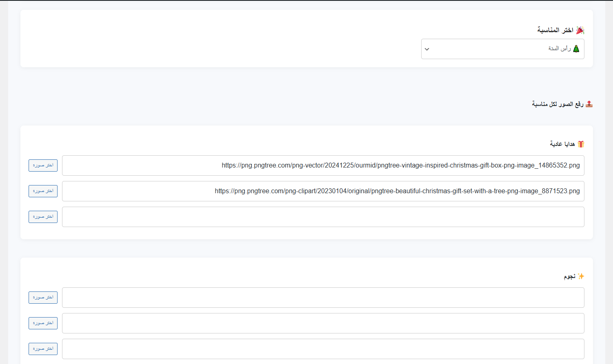Click the رفع الصور لكل مناسبة heading
Image resolution: width=613 pixels, height=364 pixels.
pos(557,104)
